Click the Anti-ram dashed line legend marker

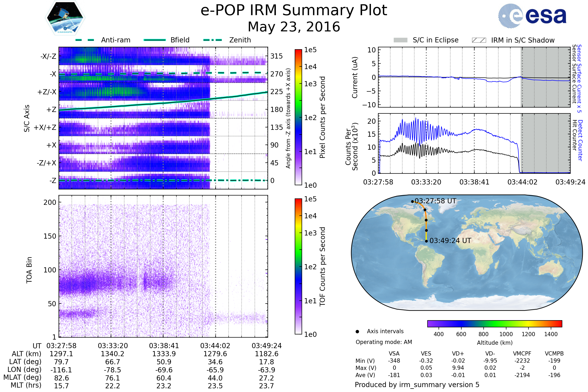85,40
